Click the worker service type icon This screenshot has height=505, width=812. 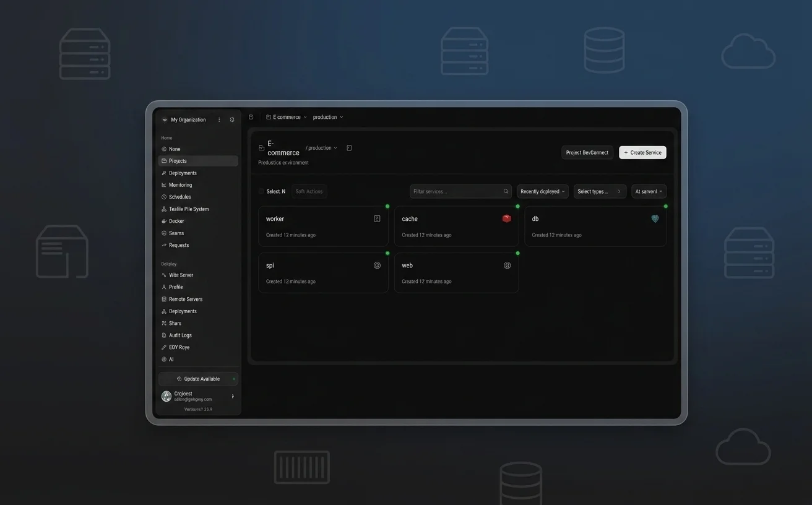point(377,218)
